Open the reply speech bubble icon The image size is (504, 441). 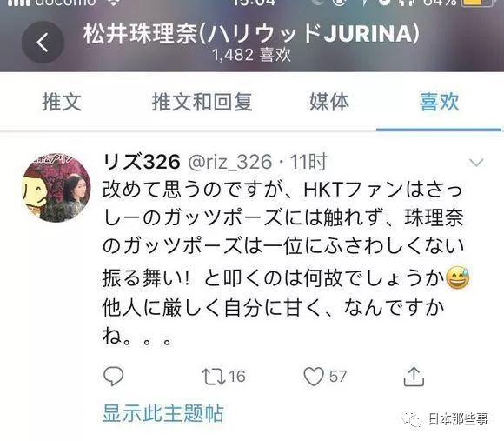click(113, 376)
